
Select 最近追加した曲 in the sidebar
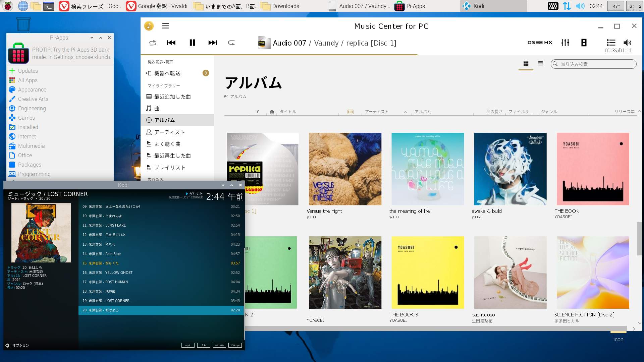[x=177, y=97]
